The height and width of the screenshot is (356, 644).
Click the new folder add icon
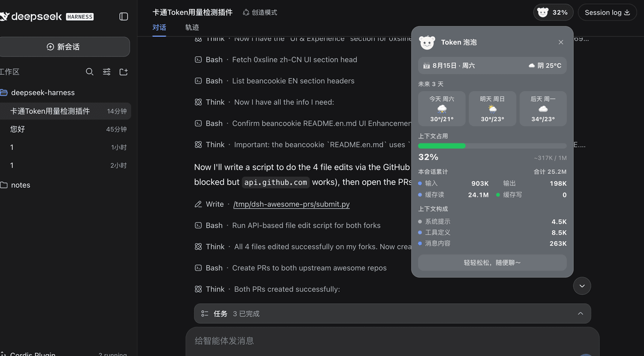pos(123,72)
